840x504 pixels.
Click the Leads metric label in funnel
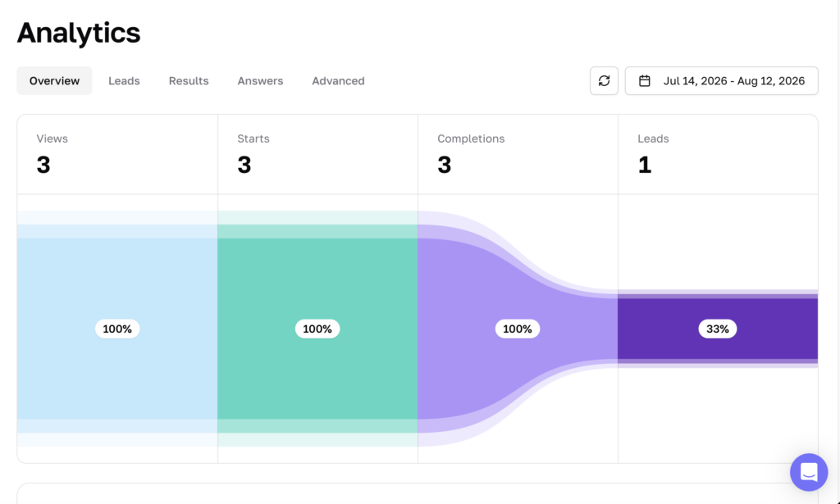click(x=653, y=138)
